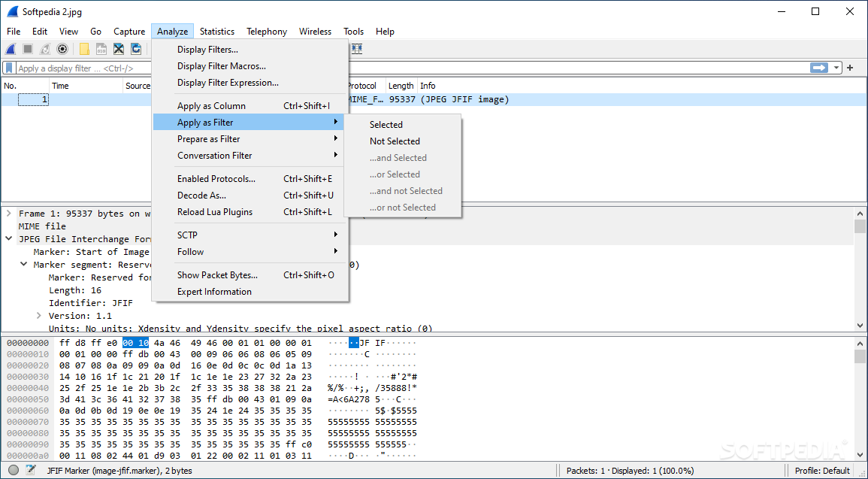Screen dimensions: 868x479
Task: Open capture file properties status icon
Action: click(x=31, y=471)
